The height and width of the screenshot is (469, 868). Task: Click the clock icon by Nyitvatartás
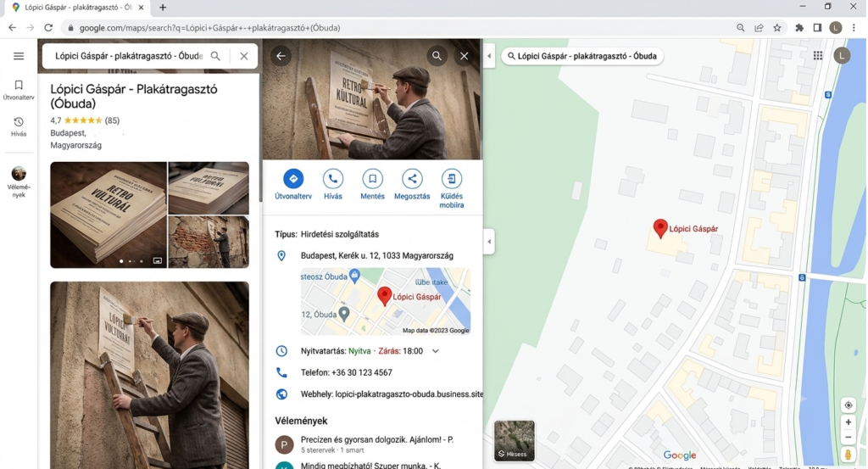[281, 351]
